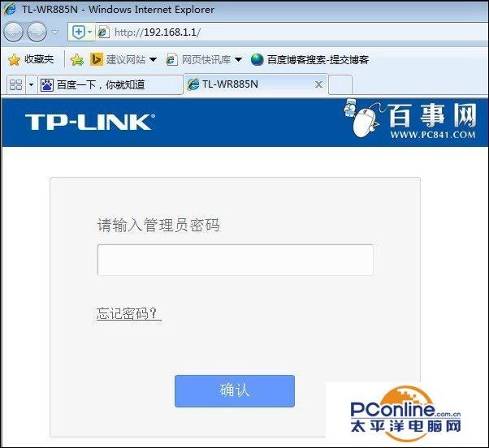Close the TL-WR885N tab

pos(318,84)
